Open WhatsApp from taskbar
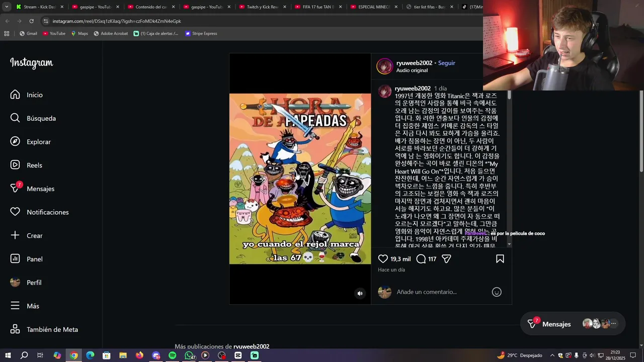The image size is (644, 362). click(189, 355)
